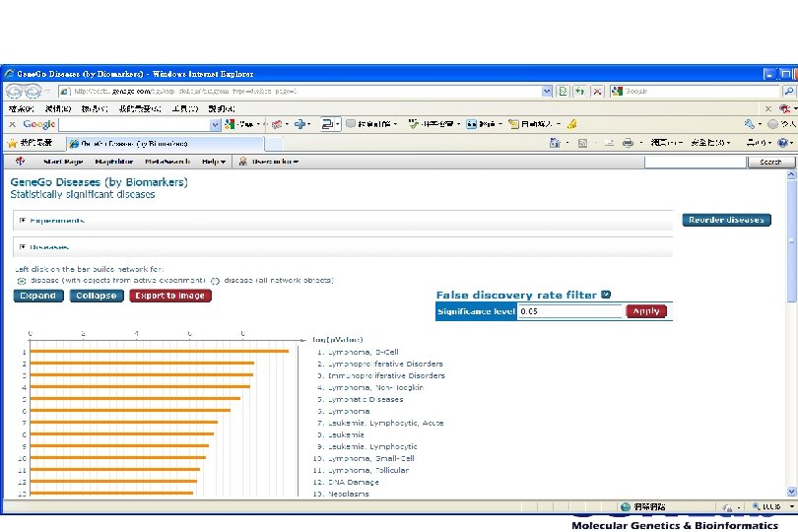Image resolution: width=798 pixels, height=532 pixels.
Task: Open the zoom level dropdown in status bar
Action: coord(792,506)
